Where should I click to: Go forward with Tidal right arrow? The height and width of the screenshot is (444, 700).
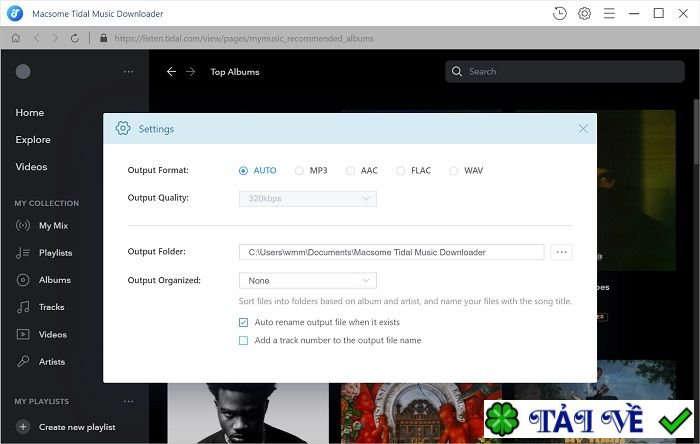(x=191, y=71)
